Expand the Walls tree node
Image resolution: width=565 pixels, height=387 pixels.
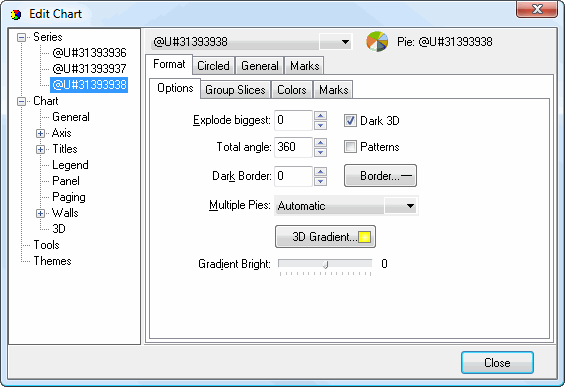click(x=40, y=213)
